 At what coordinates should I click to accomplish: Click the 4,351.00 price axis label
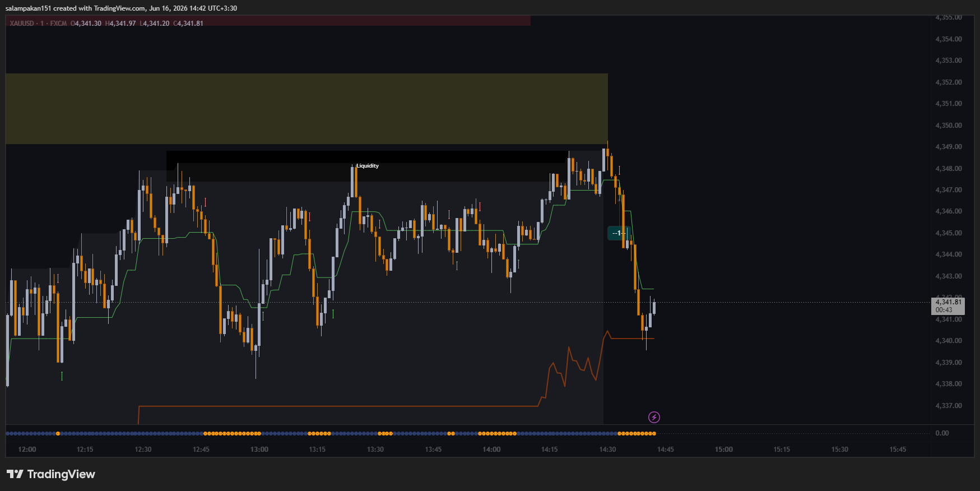coord(949,104)
